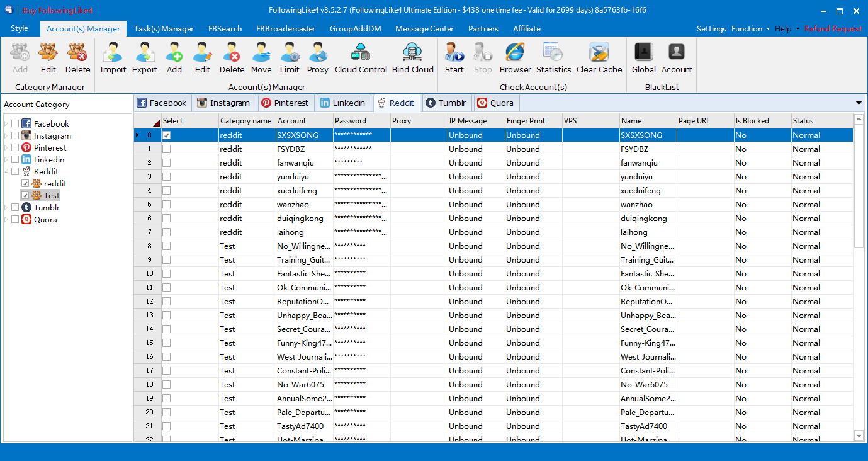Image resolution: width=868 pixels, height=461 pixels.
Task: Uncheck the reddit subcategory checkbox
Action: click(x=25, y=184)
